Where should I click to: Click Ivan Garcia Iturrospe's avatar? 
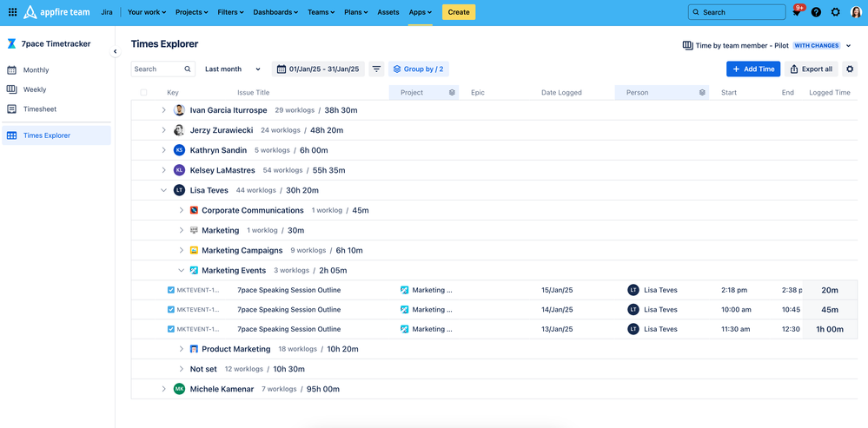pyautogui.click(x=179, y=110)
